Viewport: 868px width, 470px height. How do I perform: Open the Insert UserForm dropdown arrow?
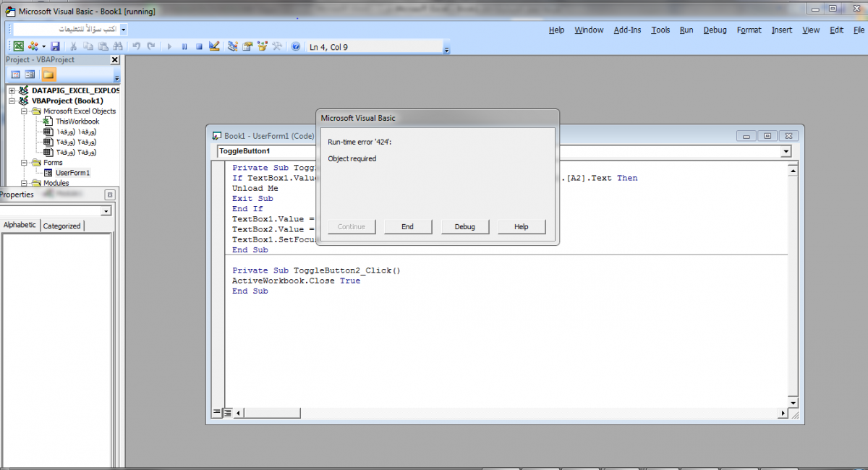click(43, 46)
